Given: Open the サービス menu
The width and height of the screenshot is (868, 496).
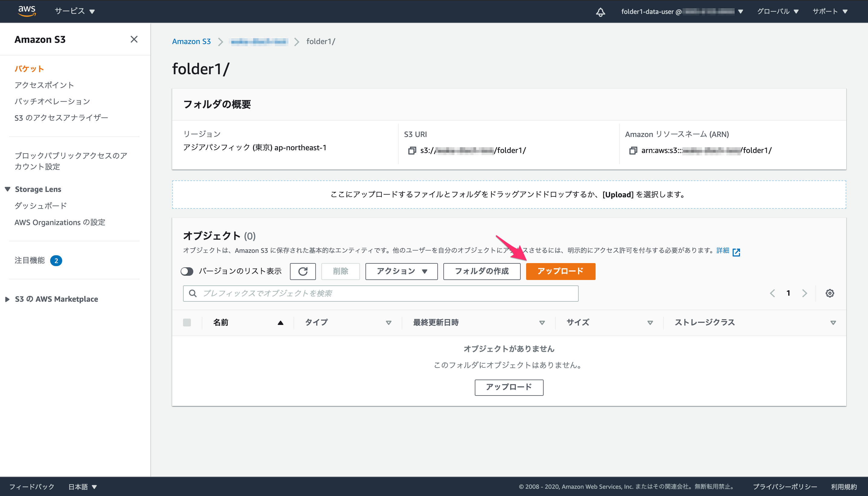Looking at the screenshot, I should (x=75, y=11).
